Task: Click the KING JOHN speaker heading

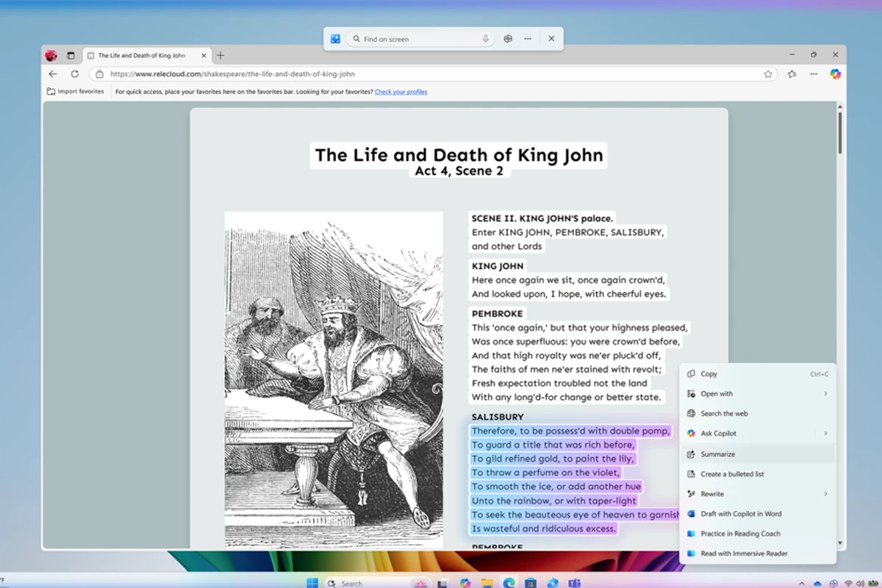Action: pos(498,266)
